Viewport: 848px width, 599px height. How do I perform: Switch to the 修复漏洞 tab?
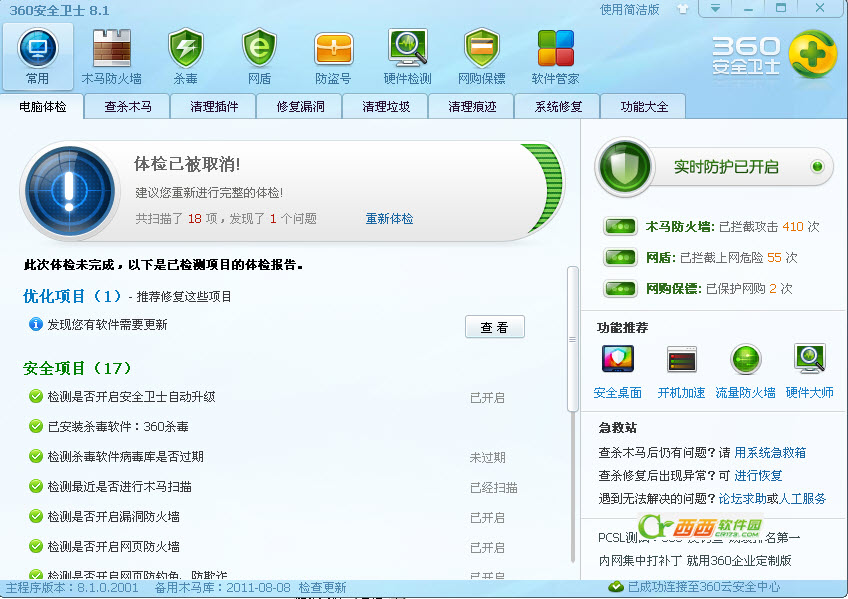(x=300, y=107)
